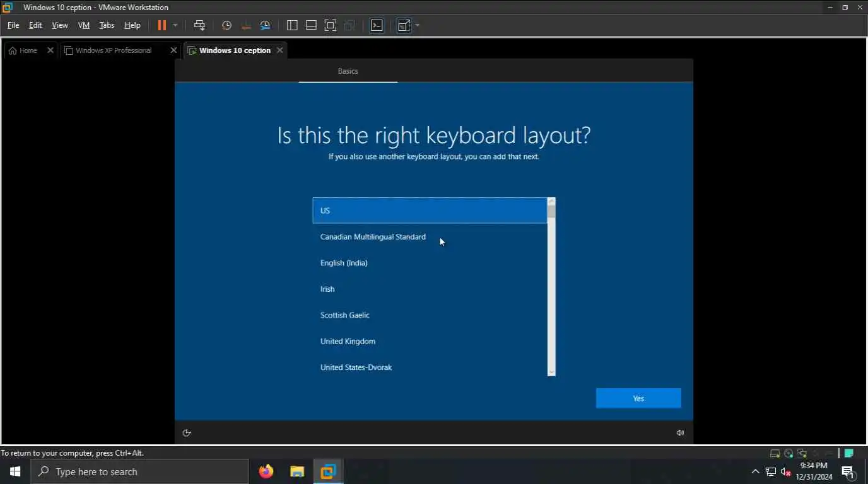Open the Action Center notifications icon
Viewport: 868px width, 484px height.
coord(848,471)
